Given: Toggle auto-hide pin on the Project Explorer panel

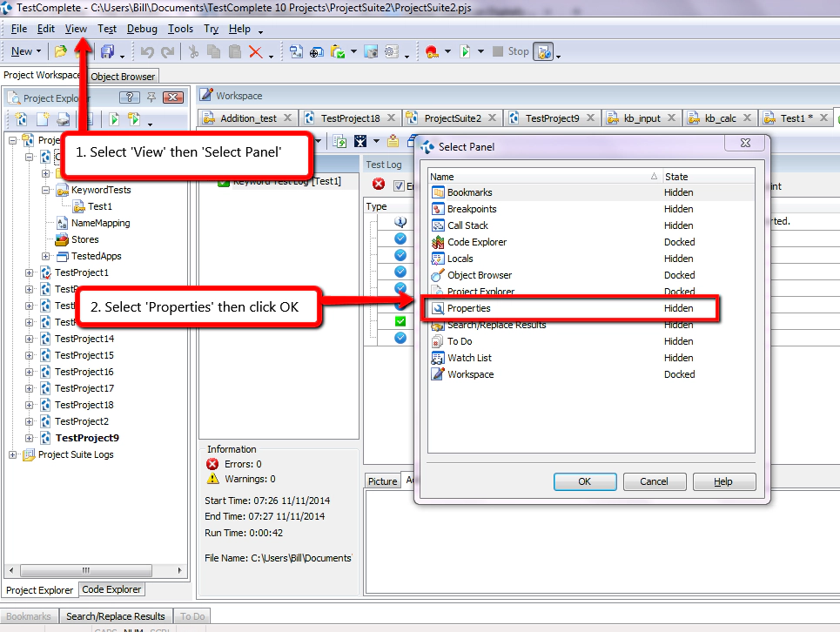Looking at the screenshot, I should tap(151, 97).
